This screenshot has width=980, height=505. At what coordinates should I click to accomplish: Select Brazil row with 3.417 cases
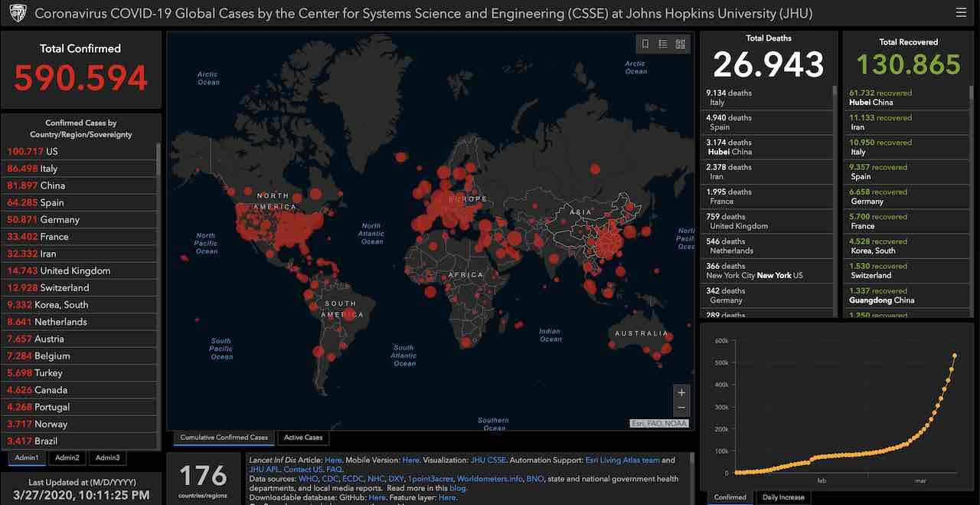80,441
